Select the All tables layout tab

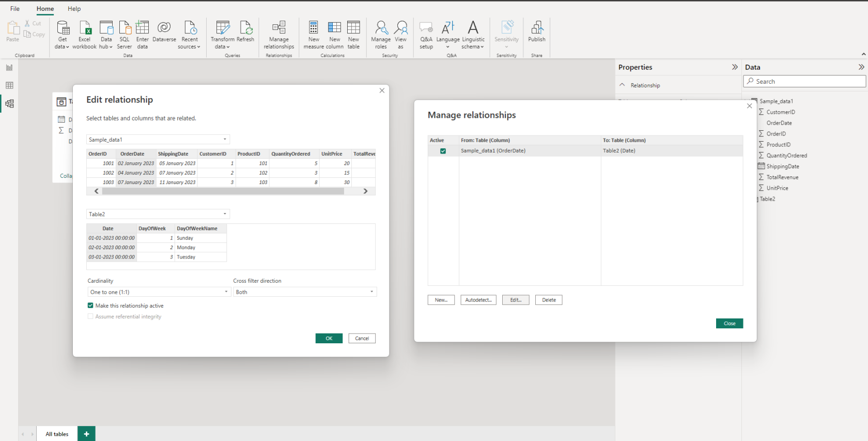(x=57, y=434)
